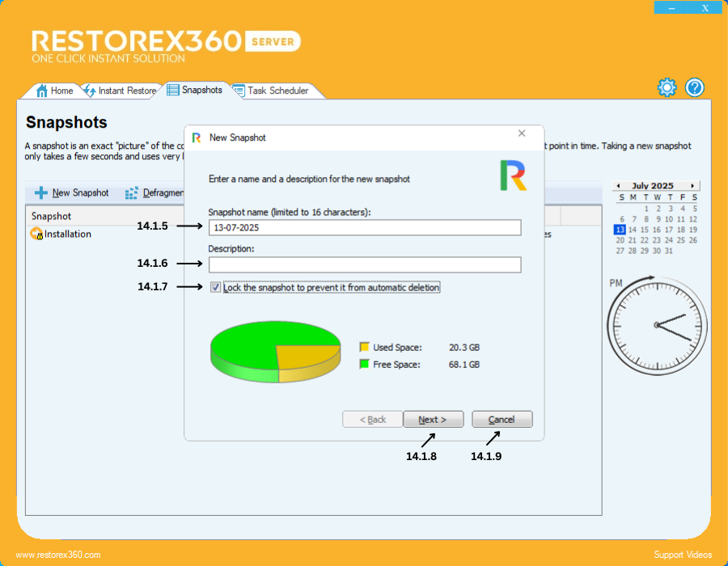This screenshot has width=728, height=566.
Task: Click the 68.1 GB free space value
Action: [x=464, y=365]
